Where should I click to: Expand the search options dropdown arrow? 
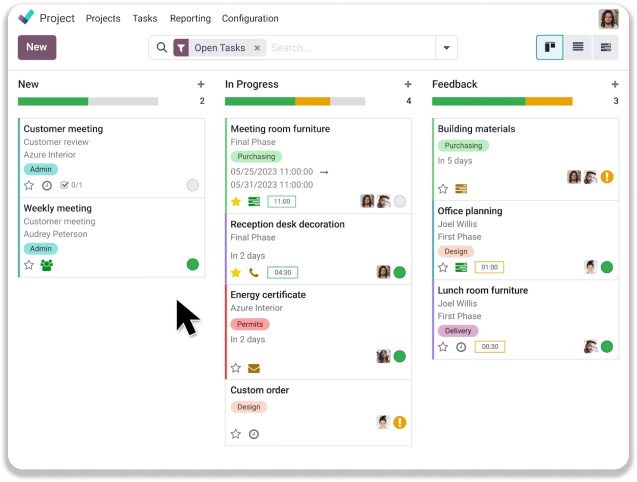(x=446, y=47)
